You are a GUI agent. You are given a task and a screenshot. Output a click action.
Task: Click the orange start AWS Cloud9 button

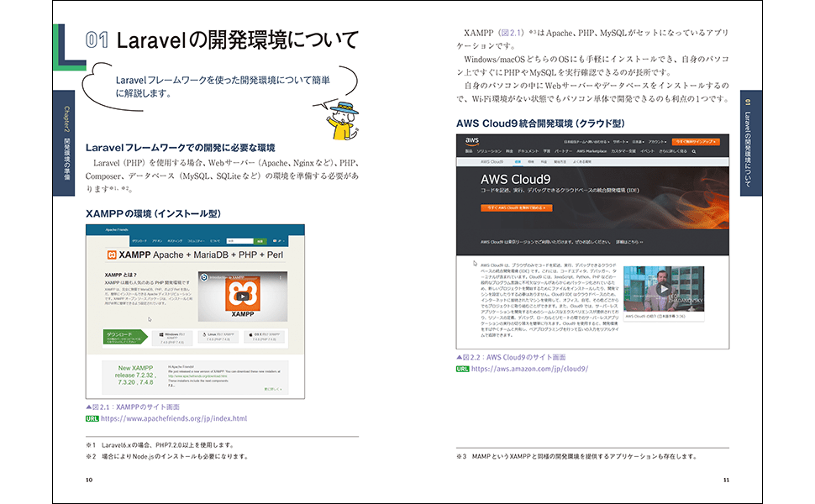516,207
